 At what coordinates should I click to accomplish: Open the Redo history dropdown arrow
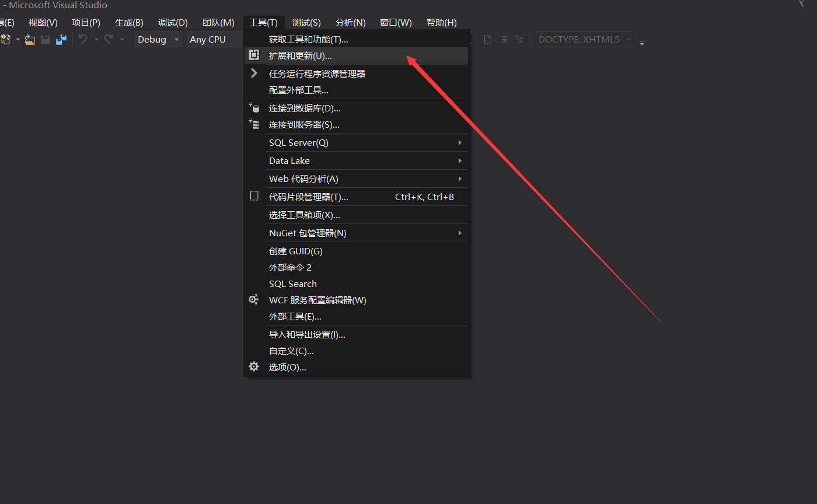click(x=122, y=40)
